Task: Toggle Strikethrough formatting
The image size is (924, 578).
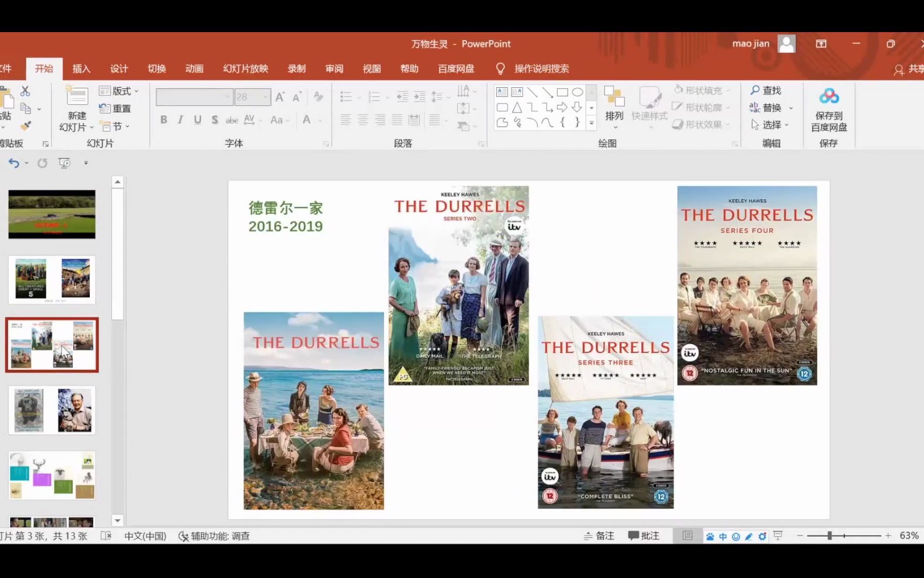Action: coord(232,120)
